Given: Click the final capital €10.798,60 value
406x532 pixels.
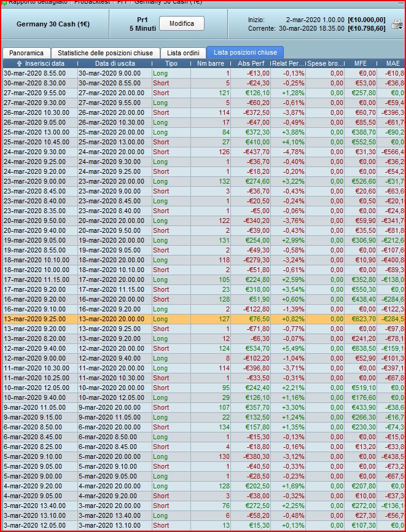Looking at the screenshot, I should click(367, 28).
